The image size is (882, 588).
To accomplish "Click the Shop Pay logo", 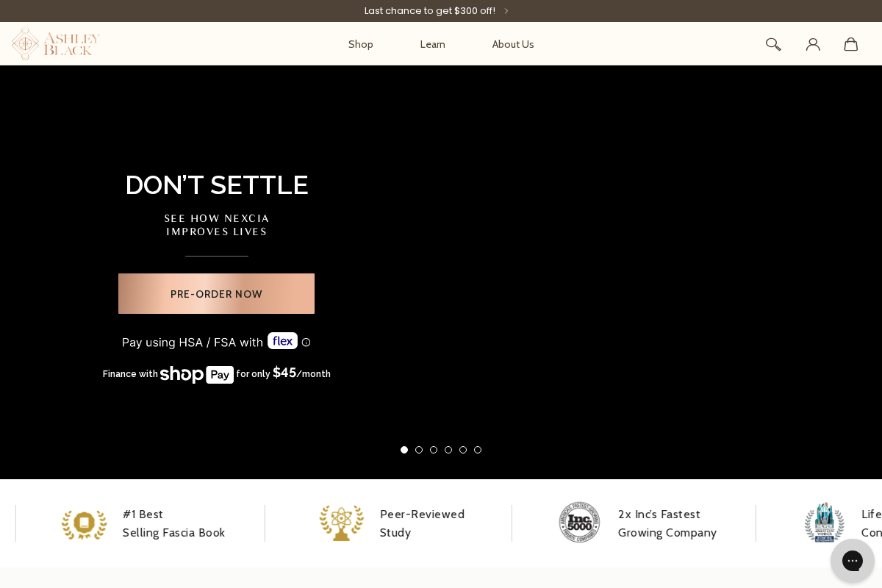I will (196, 374).
